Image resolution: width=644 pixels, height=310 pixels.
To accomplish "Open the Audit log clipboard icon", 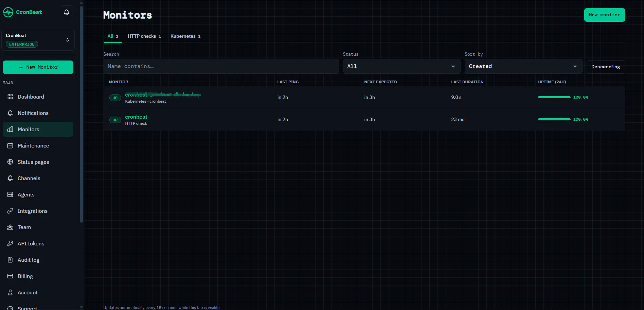I will coord(10,260).
